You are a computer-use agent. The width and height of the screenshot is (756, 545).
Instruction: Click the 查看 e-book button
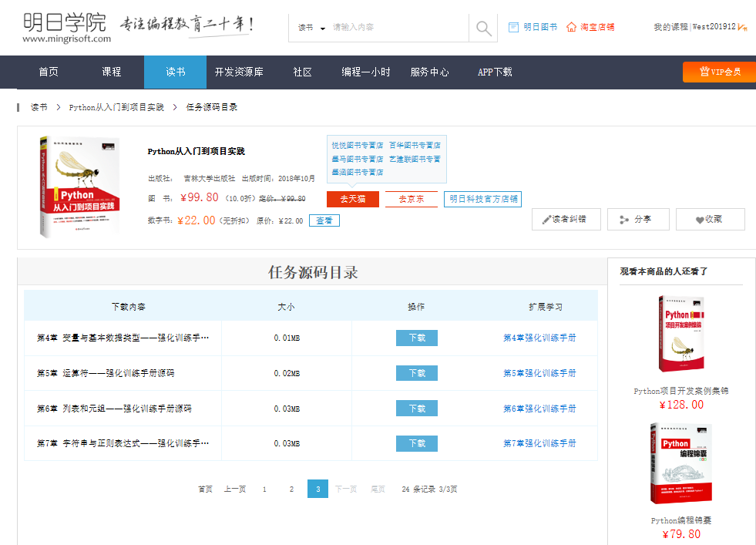(324, 220)
